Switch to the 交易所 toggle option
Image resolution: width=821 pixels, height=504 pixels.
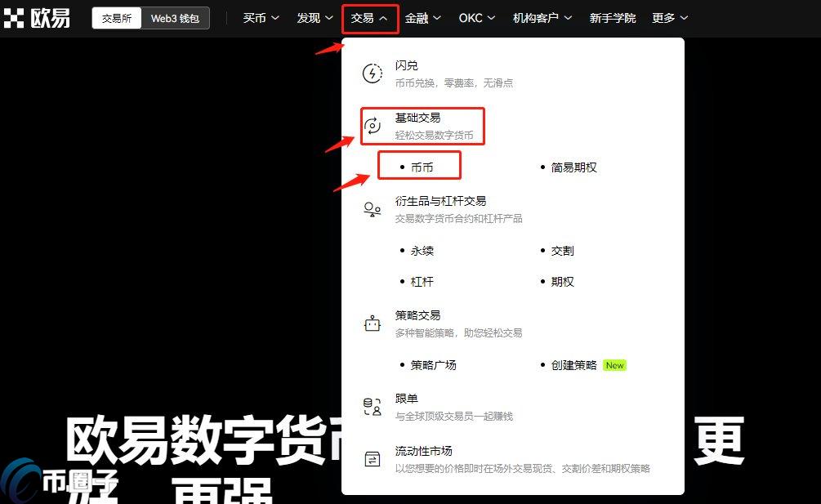pyautogui.click(x=117, y=18)
